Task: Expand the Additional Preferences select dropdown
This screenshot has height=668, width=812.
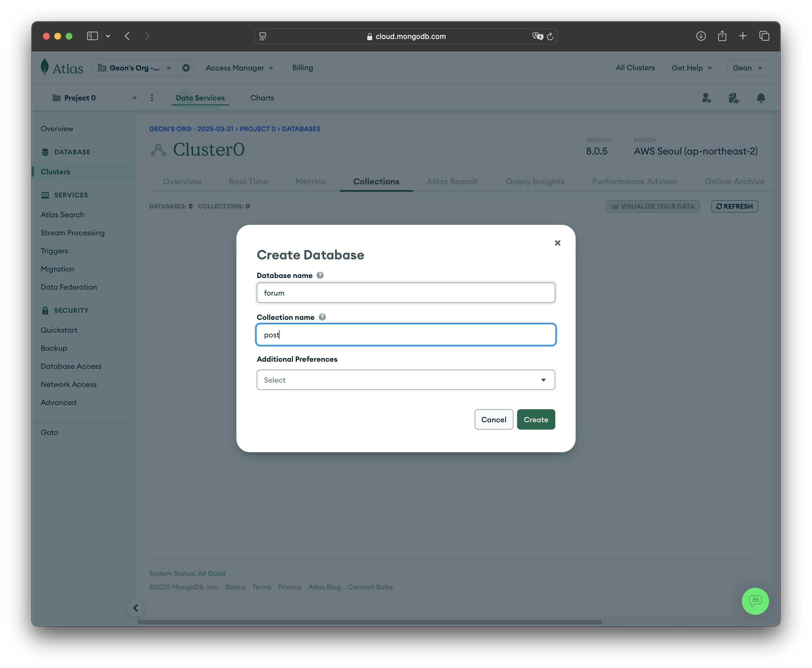Action: (x=405, y=380)
